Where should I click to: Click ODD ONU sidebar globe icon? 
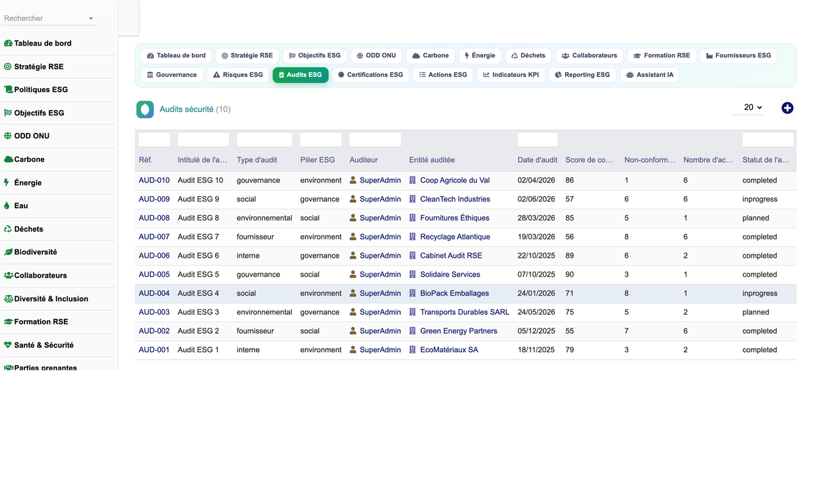[x=8, y=136]
